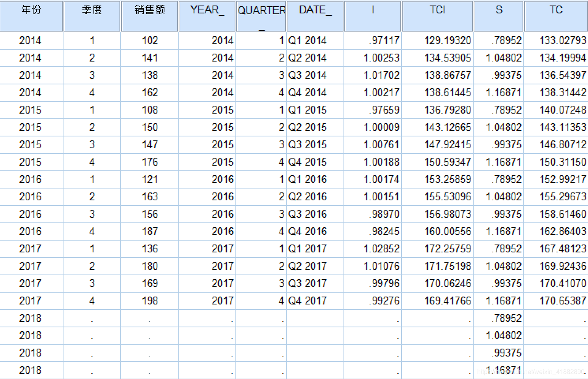
Task: Click sales value 136 cell
Action: click(149, 249)
